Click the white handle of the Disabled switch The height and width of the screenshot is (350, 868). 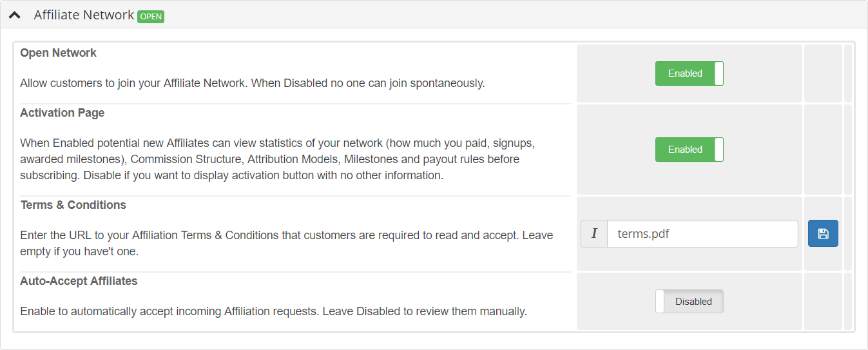(660, 302)
